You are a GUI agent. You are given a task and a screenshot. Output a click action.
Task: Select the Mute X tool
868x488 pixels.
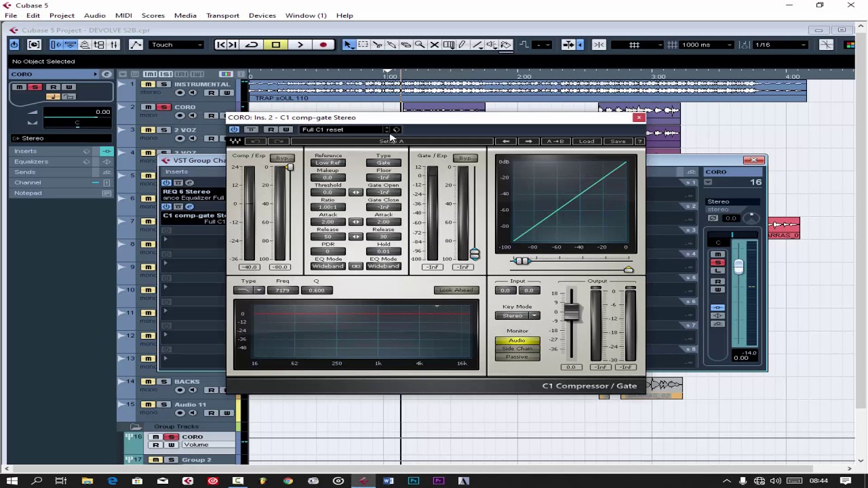point(434,45)
